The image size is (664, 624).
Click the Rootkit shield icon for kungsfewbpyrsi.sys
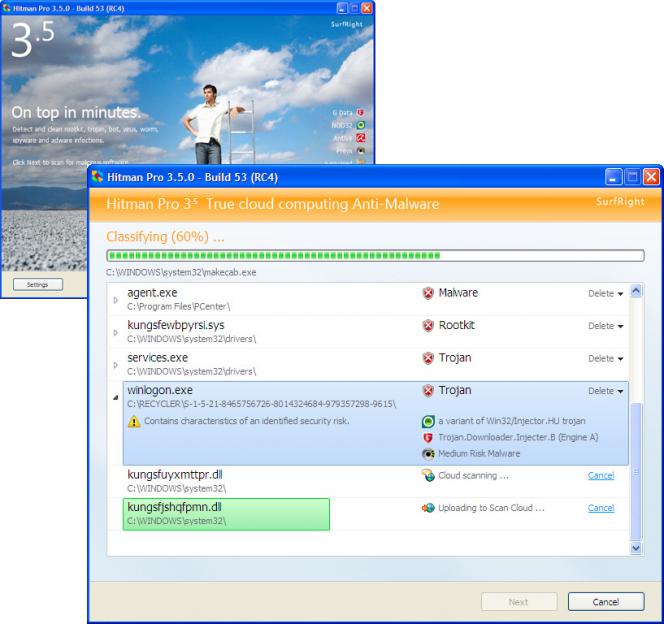[428, 325]
